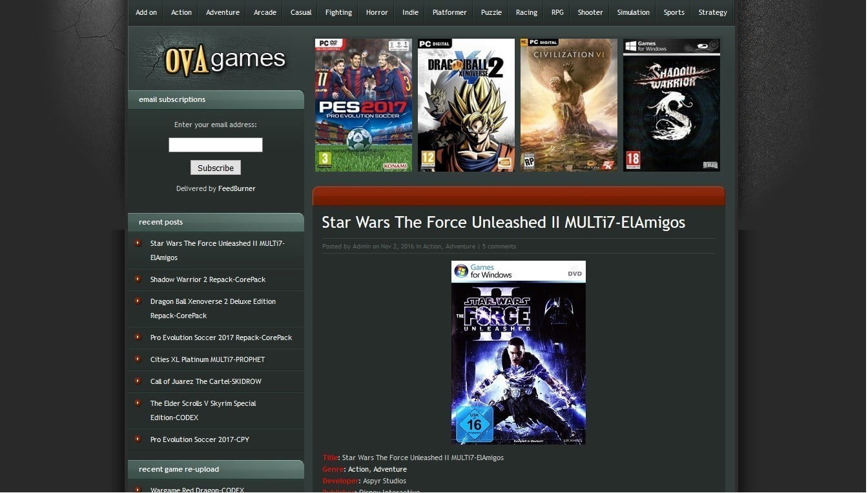Click bullet icon beside Cities XL Platinum post
Image resolution: width=868 pixels, height=493 pixels.
coord(138,359)
